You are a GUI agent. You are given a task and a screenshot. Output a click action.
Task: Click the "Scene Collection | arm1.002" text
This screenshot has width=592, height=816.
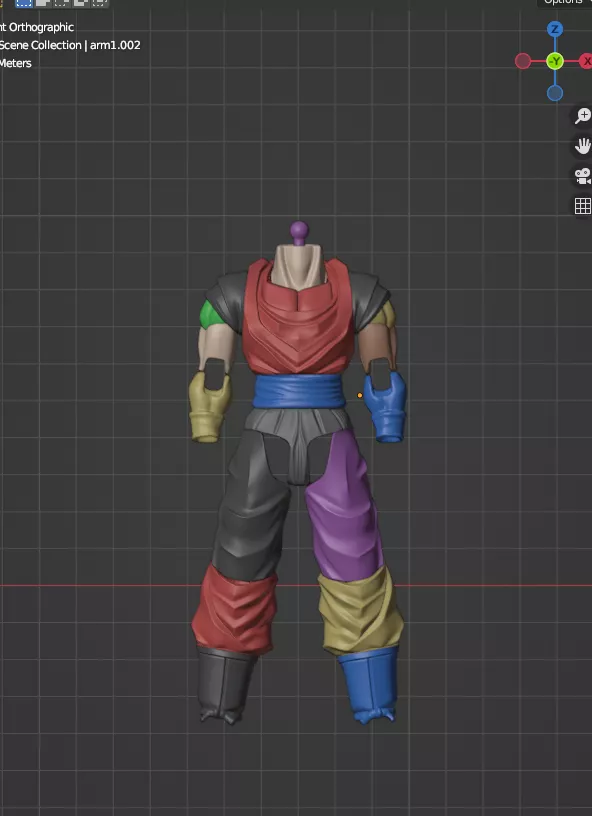(x=70, y=45)
